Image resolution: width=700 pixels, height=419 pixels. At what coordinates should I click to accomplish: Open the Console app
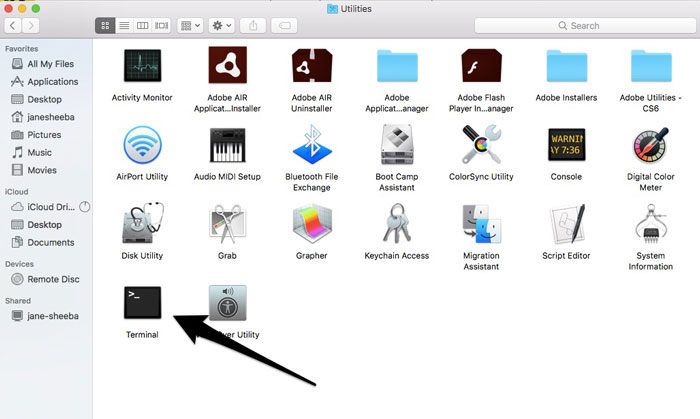[x=566, y=146]
